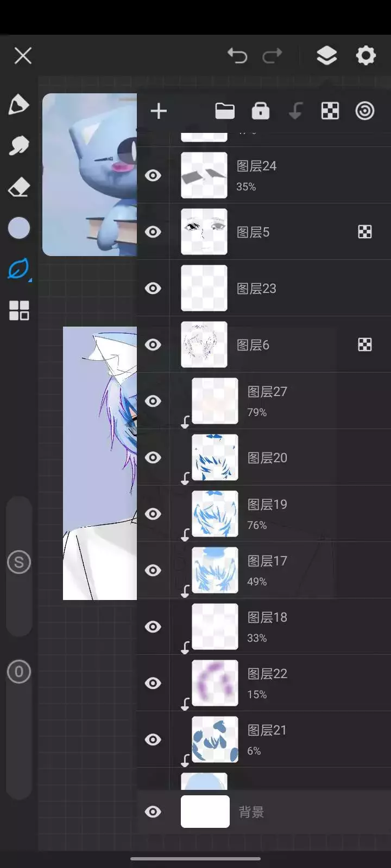Lock the selected layer
This screenshot has width=391, height=868.
pyautogui.click(x=261, y=111)
